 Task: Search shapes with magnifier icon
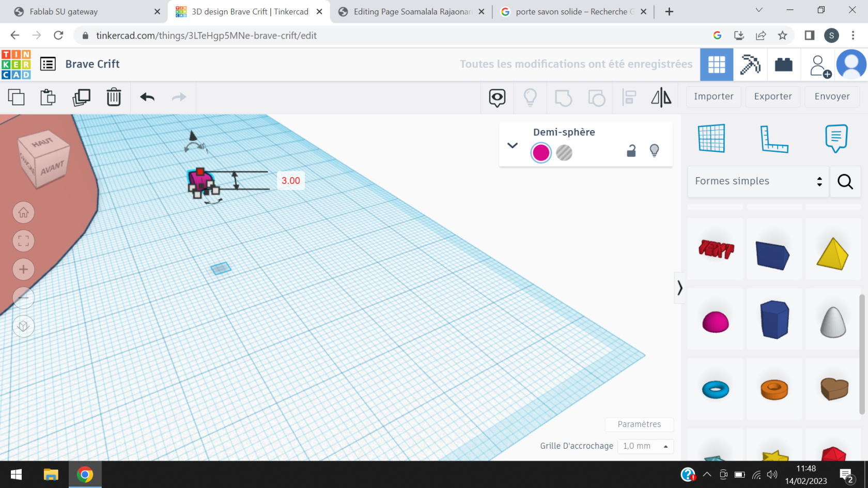[845, 181]
